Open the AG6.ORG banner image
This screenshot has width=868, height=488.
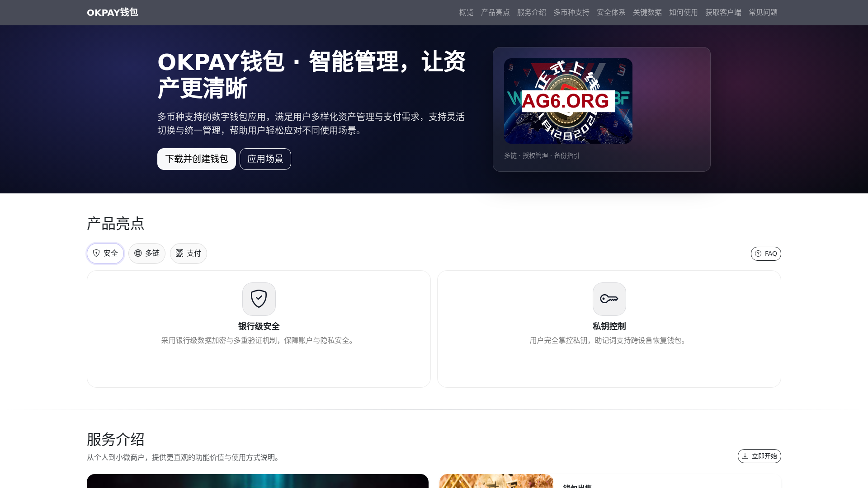(x=568, y=101)
